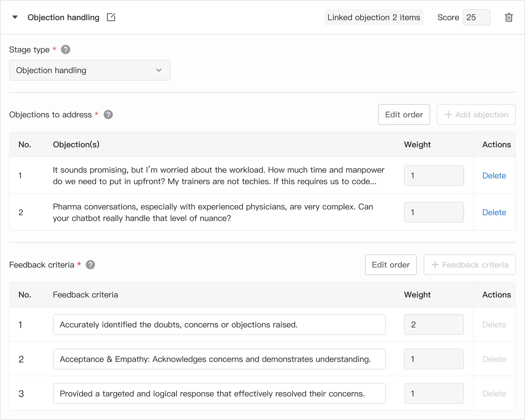Click help icon beside Feedback criteria label
525x420 pixels.
point(90,265)
